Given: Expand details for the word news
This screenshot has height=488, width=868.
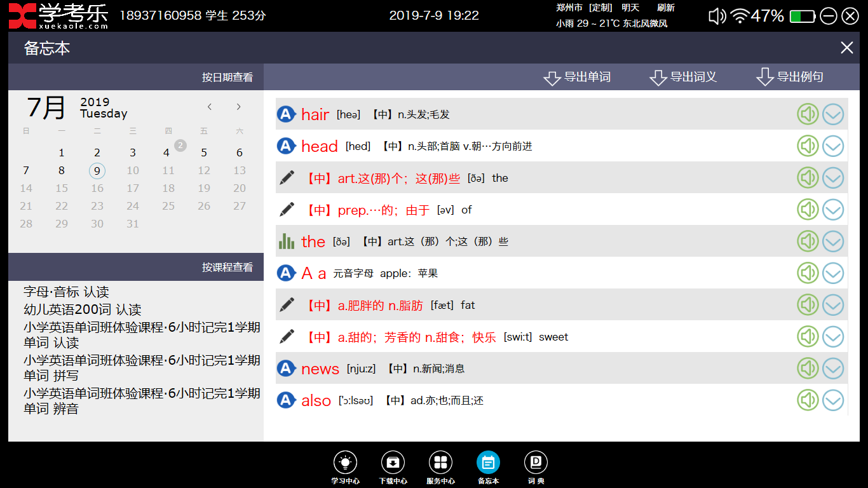Looking at the screenshot, I should click(x=833, y=368).
